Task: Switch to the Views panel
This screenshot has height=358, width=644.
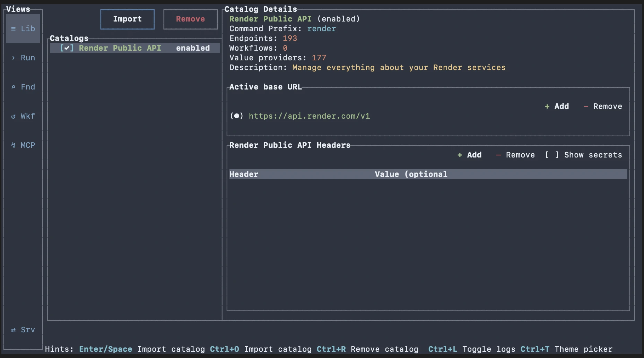Action: (x=18, y=9)
